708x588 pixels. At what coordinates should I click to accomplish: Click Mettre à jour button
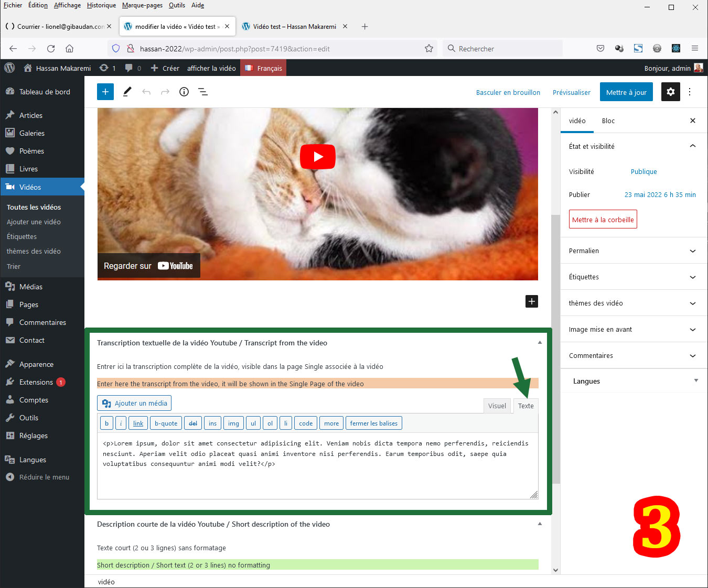[626, 92]
